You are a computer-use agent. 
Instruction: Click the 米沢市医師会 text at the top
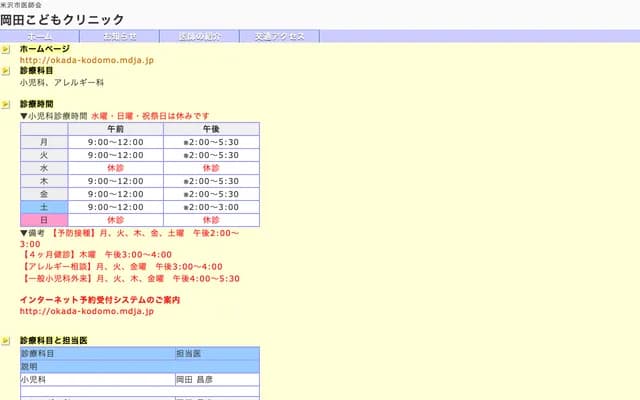pyautogui.click(x=21, y=5)
